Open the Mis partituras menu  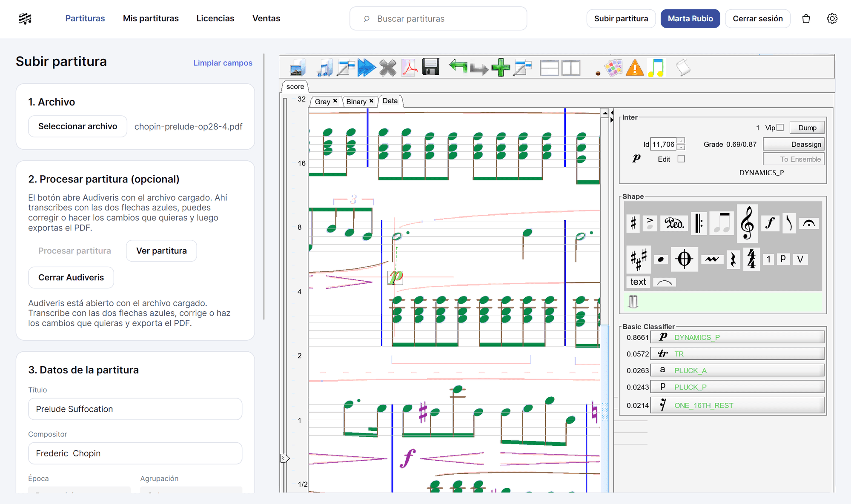pos(151,19)
